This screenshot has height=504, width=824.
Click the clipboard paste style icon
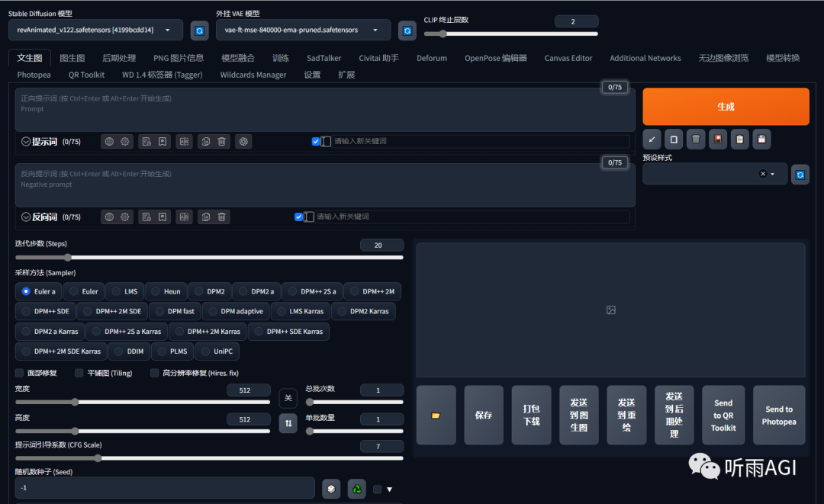tap(740, 139)
